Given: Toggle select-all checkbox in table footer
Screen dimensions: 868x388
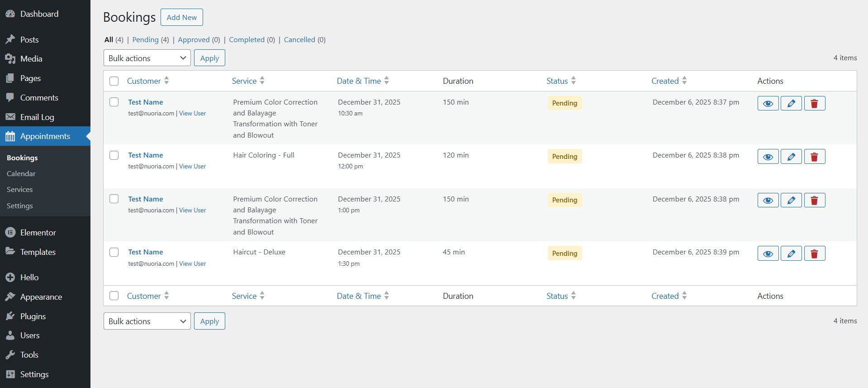Looking at the screenshot, I should click(114, 296).
